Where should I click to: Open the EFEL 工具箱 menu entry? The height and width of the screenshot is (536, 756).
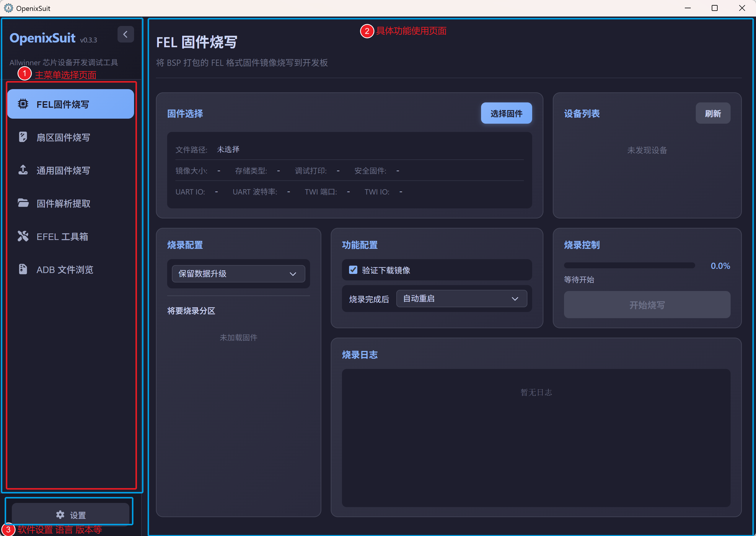[62, 237]
